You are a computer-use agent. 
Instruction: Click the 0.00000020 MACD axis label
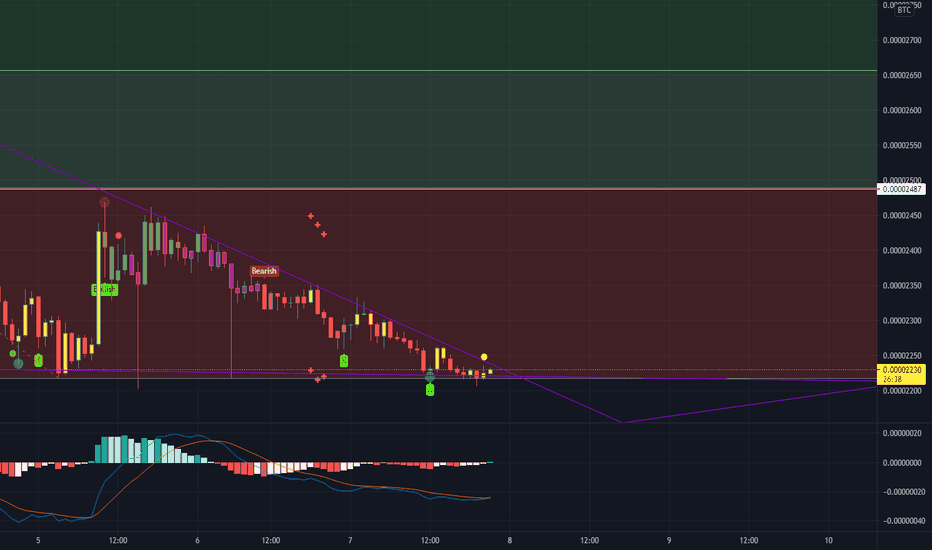[902, 433]
